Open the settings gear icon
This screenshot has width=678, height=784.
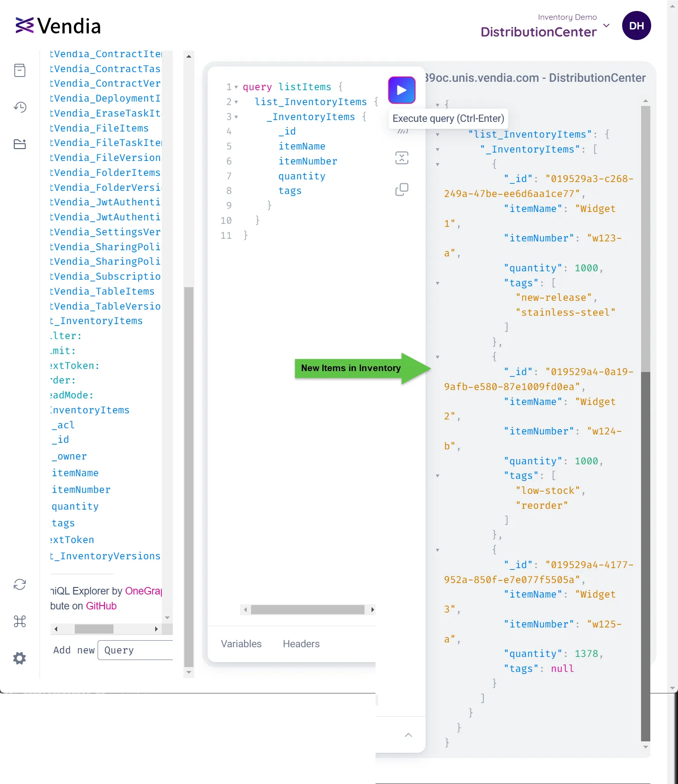[x=20, y=658]
